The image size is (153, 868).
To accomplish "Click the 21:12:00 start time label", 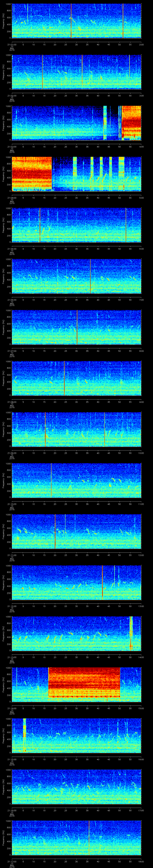I will pos(12,606).
